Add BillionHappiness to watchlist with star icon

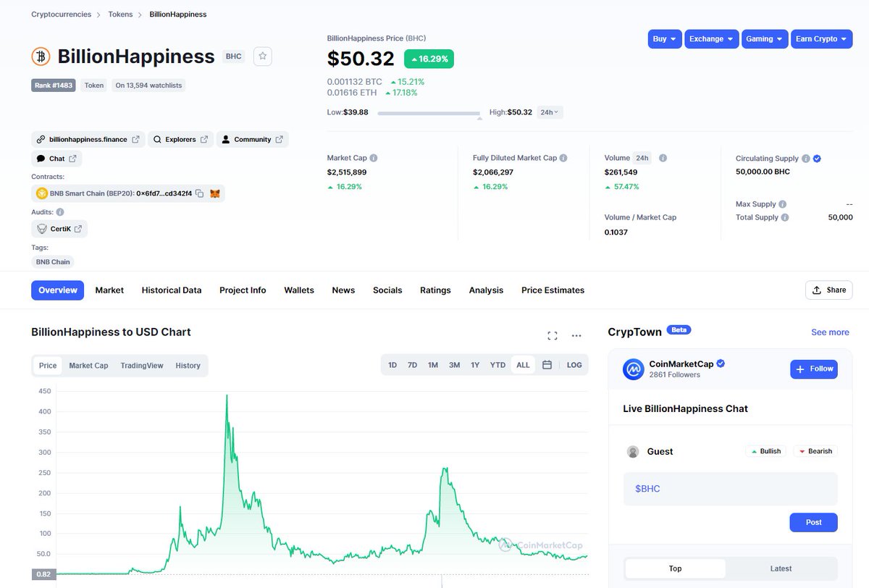coord(262,56)
